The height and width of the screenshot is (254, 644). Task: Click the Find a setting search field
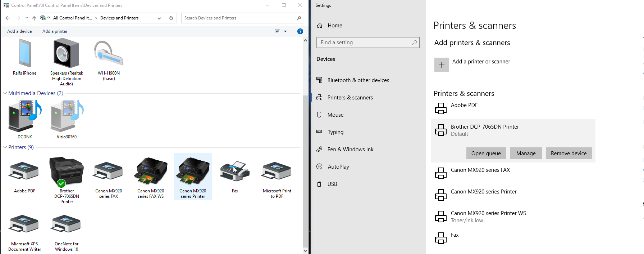(368, 43)
